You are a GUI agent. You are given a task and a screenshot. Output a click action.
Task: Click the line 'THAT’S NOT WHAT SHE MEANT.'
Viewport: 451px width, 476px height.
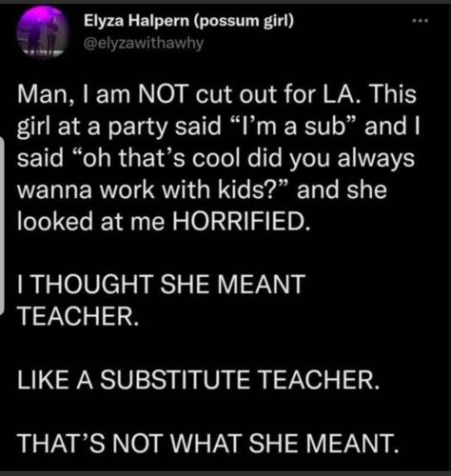coord(208,444)
